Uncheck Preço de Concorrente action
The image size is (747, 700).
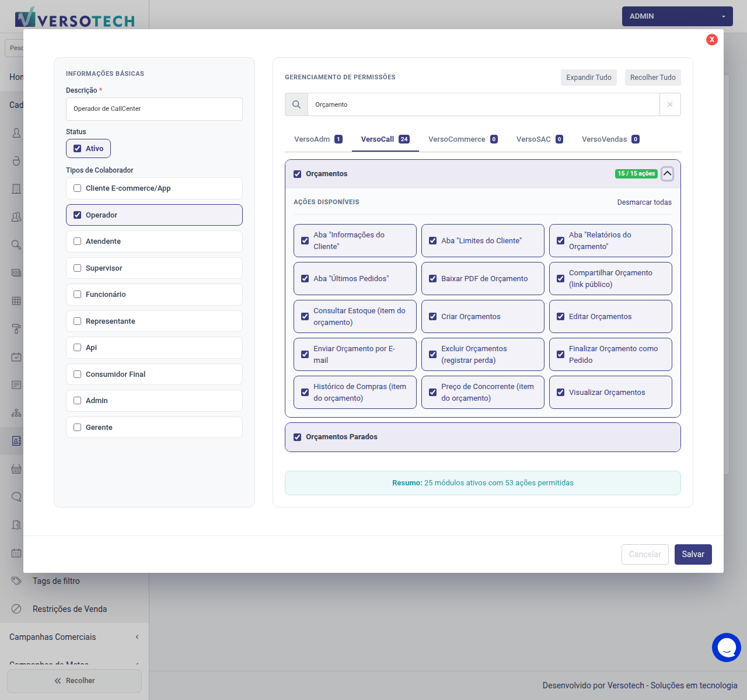coord(433,393)
